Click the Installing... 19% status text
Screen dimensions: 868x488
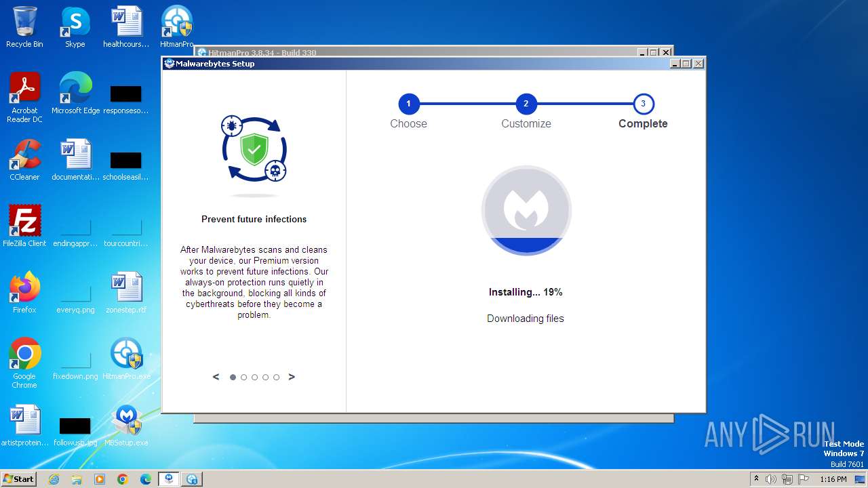point(526,292)
